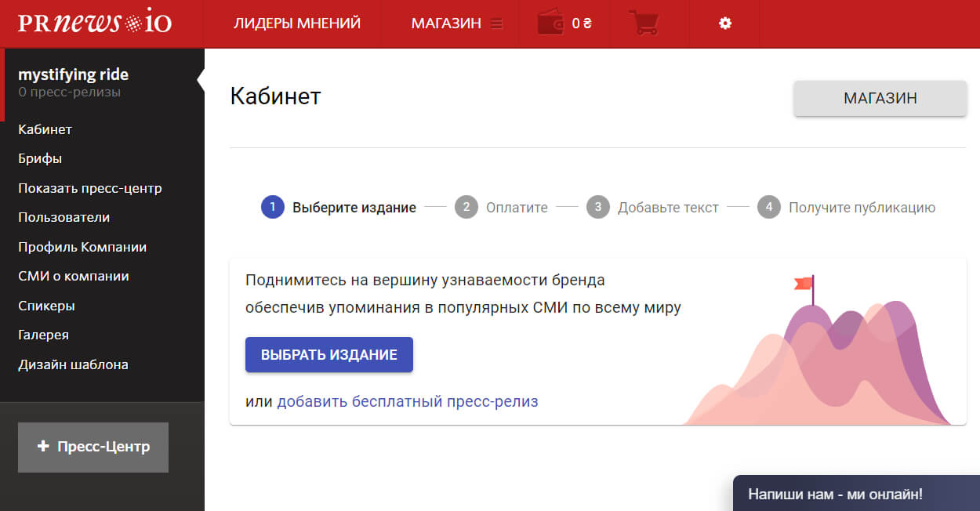Image resolution: width=980 pixels, height=511 pixels.
Task: Click the 0 пресс-релизы subtitle
Action: pos(70,92)
